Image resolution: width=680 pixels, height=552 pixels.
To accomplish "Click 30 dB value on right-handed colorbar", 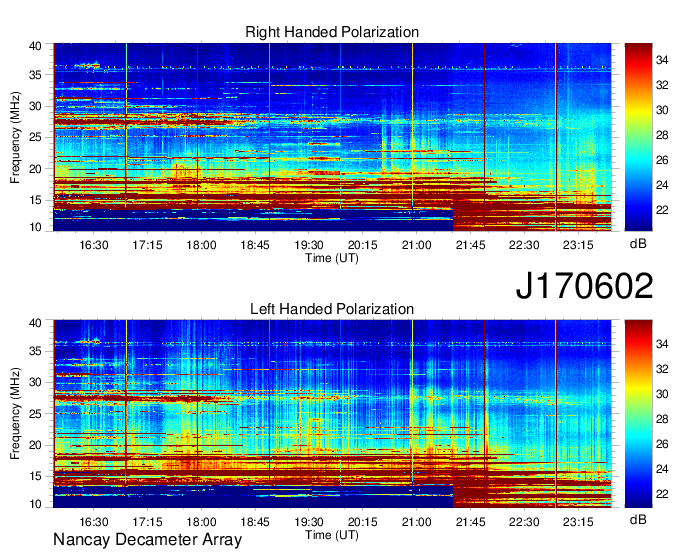I will pos(662,111).
